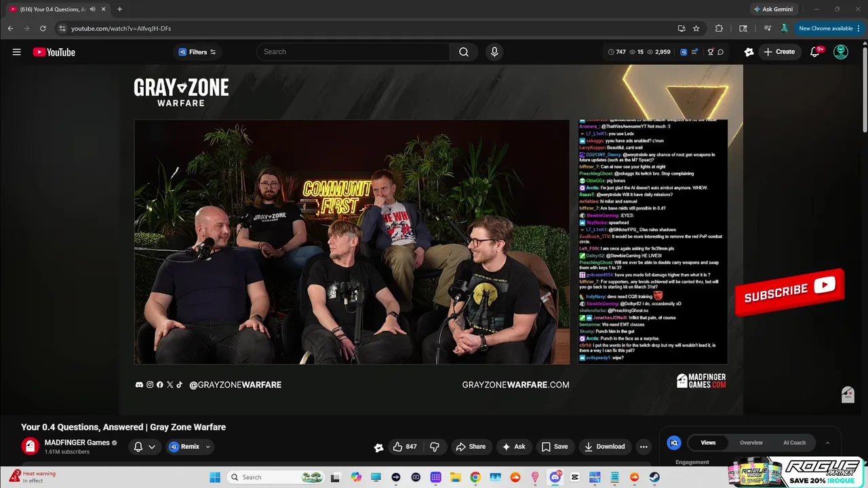
Task: Open Discord from the taskbar
Action: click(555, 477)
